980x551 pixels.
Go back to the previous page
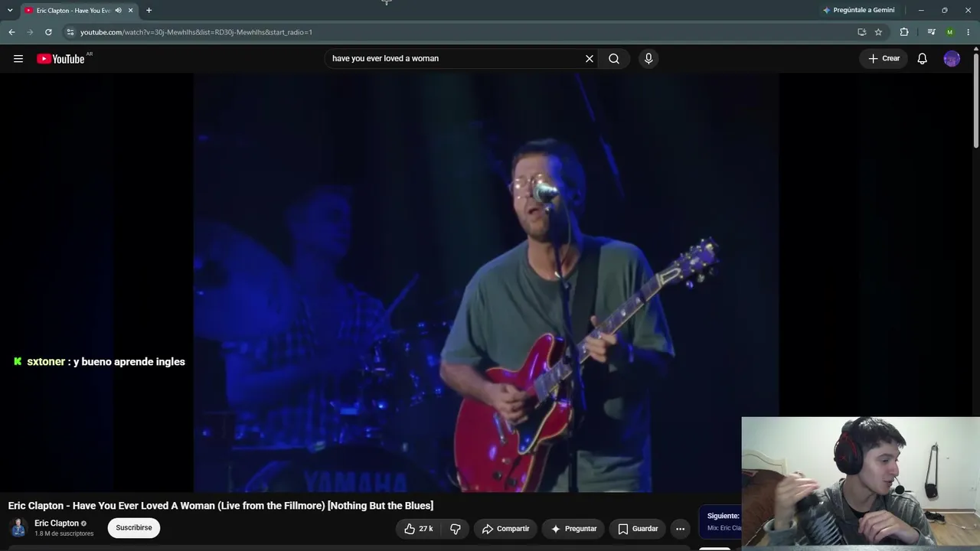pos(11,32)
